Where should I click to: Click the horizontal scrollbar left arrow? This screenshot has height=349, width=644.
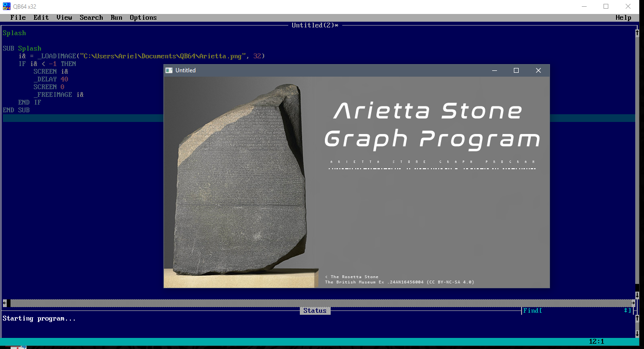[x=5, y=303]
